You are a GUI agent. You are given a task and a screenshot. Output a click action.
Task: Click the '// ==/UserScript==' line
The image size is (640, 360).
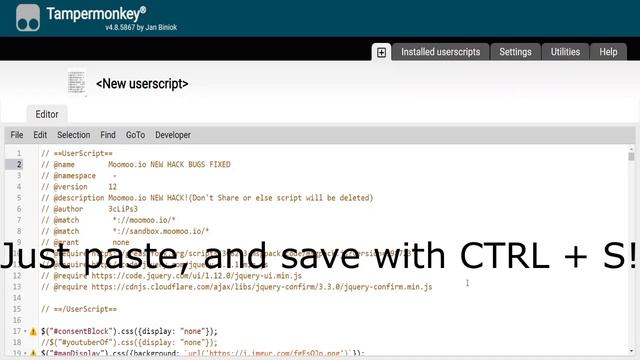coord(79,309)
